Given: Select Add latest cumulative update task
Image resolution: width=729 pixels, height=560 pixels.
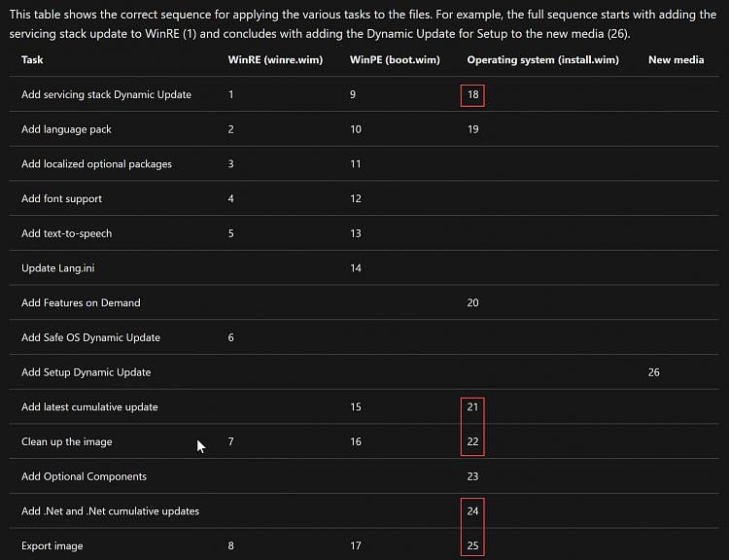Looking at the screenshot, I should pyautogui.click(x=89, y=407).
